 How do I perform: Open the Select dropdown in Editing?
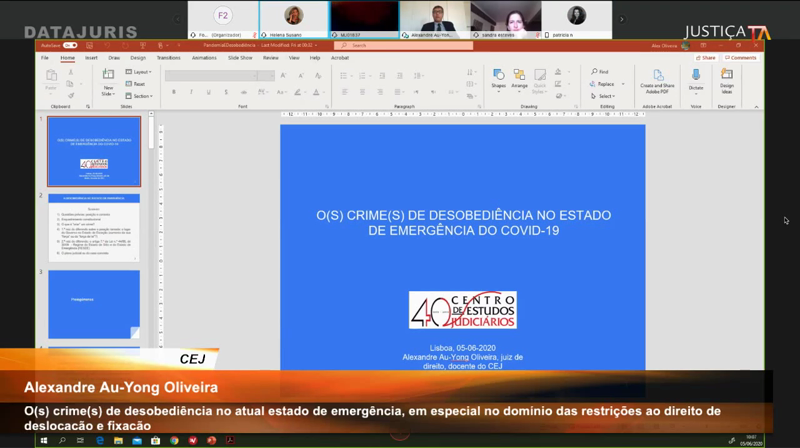(605, 96)
